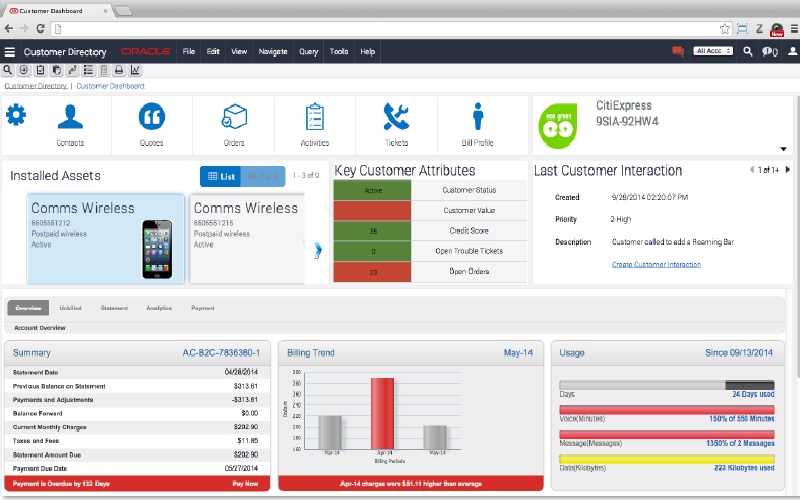
Task: Open the Navigate menu
Action: click(x=273, y=52)
